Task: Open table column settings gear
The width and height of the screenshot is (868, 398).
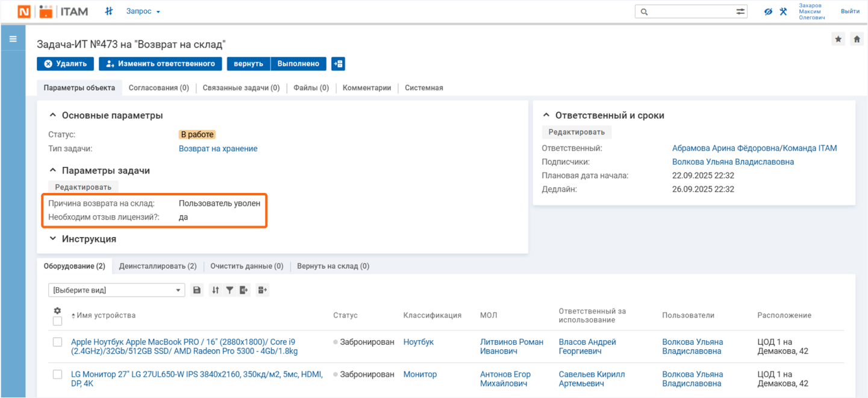Action: click(57, 311)
